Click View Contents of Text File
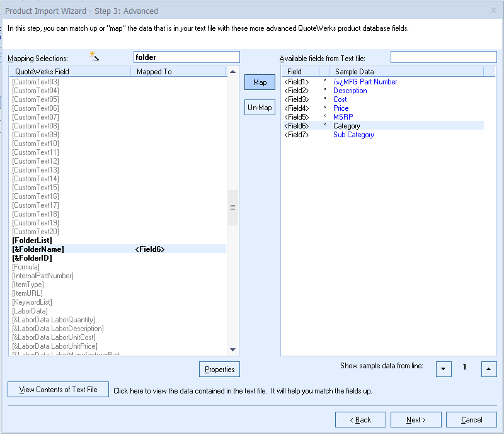This screenshot has width=504, height=435. tap(58, 390)
